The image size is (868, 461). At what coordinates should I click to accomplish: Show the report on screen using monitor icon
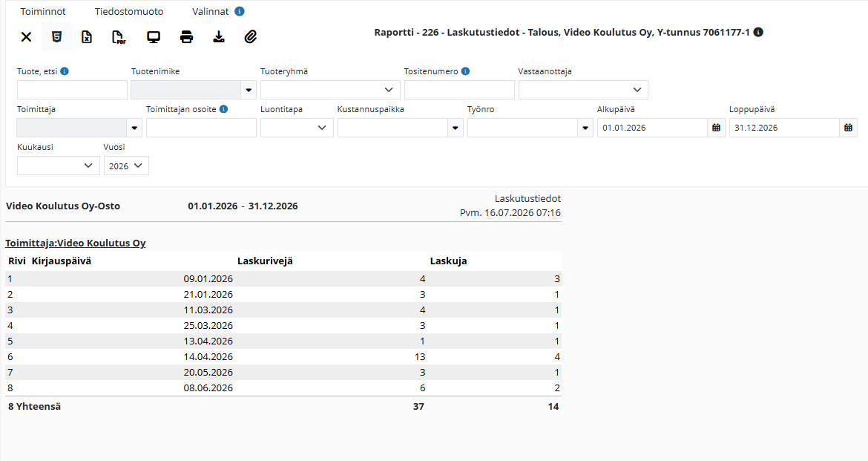(154, 37)
